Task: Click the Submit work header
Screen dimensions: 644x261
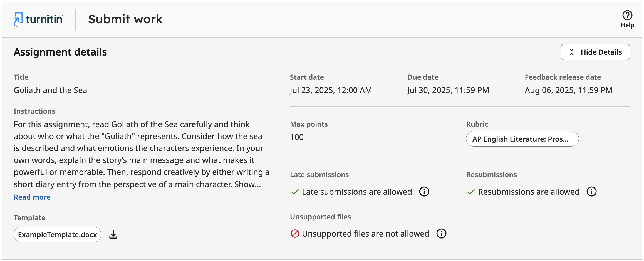Action: click(x=125, y=19)
